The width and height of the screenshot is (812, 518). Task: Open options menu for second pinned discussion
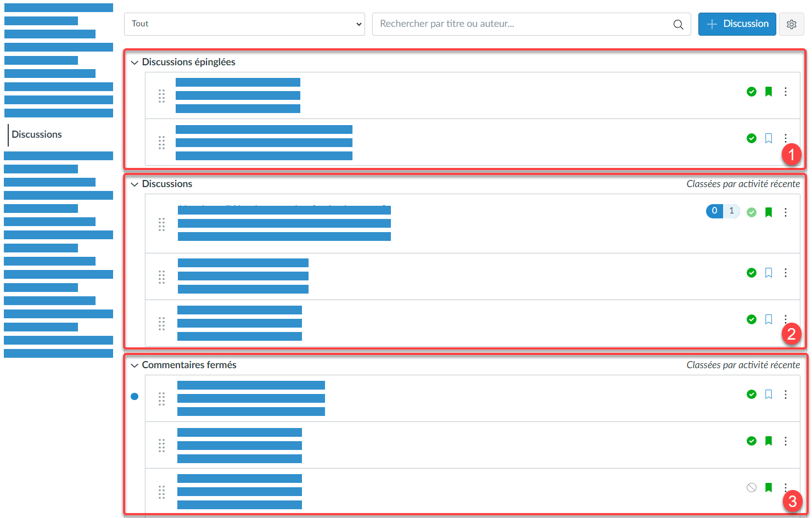pyautogui.click(x=786, y=138)
